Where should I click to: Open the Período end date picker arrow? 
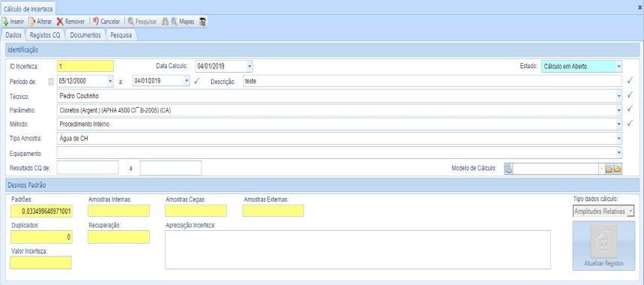point(187,82)
